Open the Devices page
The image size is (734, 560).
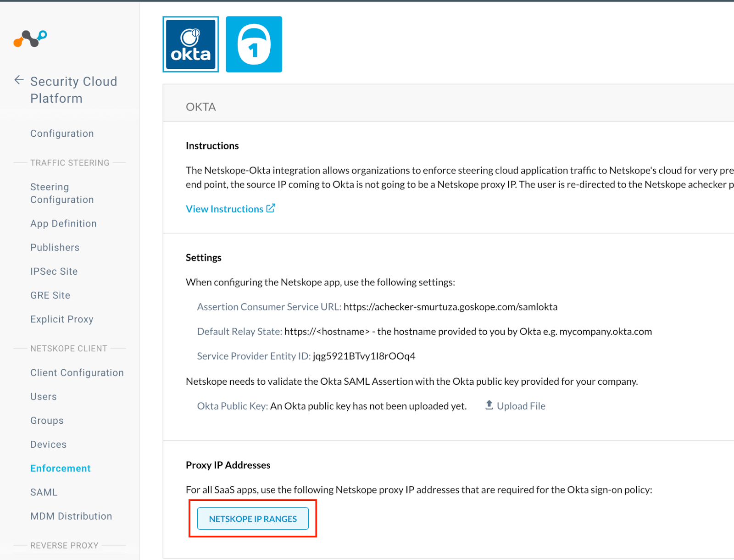48,444
